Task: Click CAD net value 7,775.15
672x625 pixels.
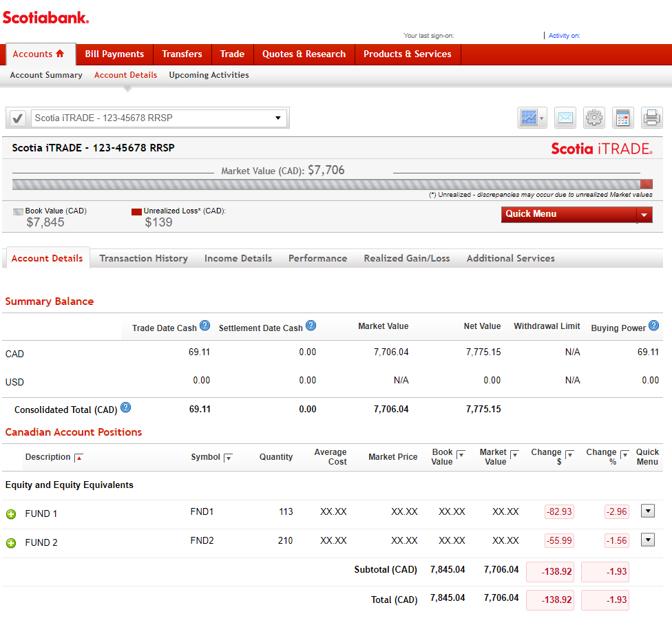Action: [483, 352]
